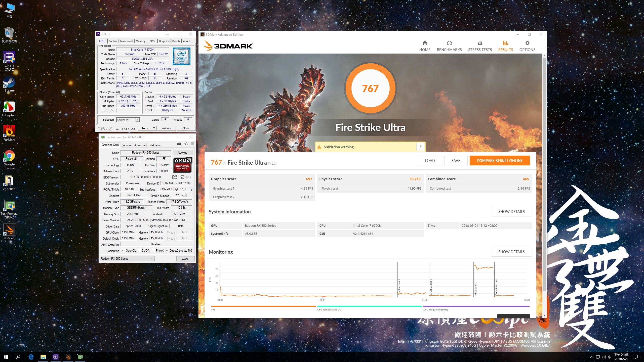
Task: Click the GPU-Z BIOS export share icon
Action: [175, 177]
